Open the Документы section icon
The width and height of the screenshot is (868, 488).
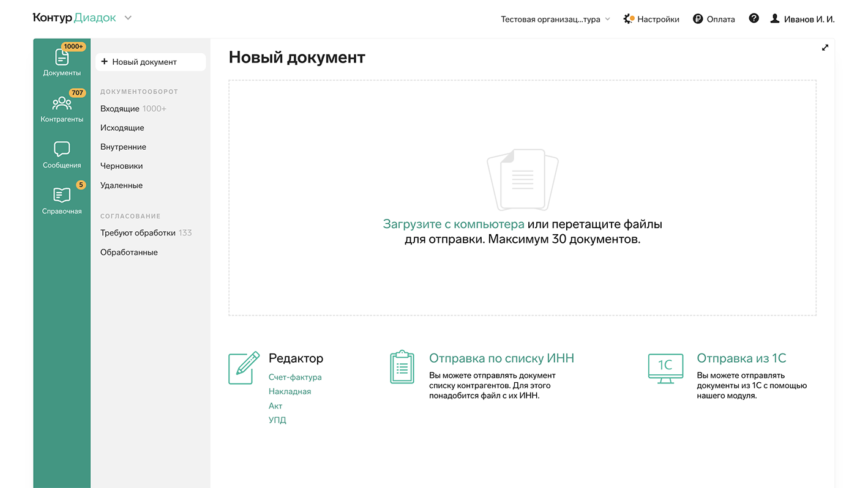click(x=62, y=57)
